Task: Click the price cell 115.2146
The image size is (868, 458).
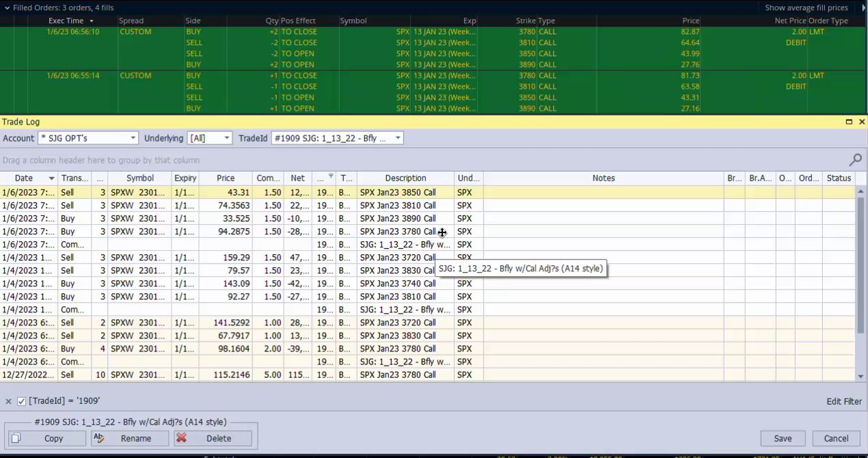Action: 226,375
